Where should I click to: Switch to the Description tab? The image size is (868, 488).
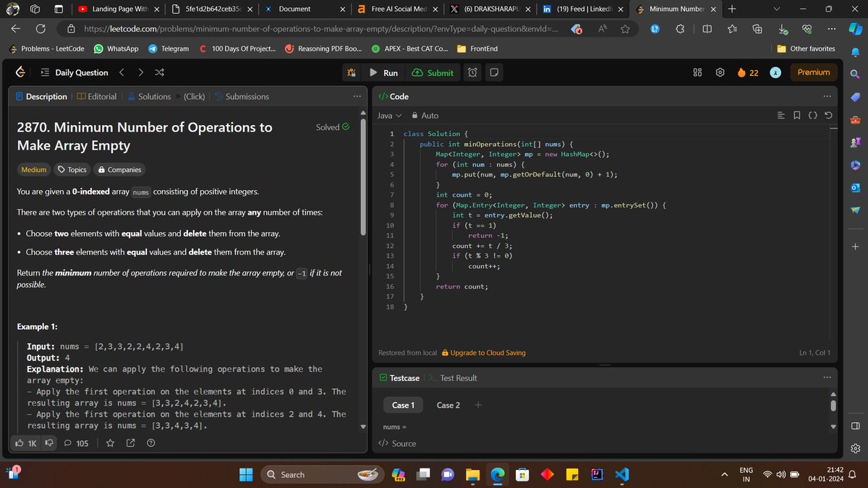coord(41,96)
